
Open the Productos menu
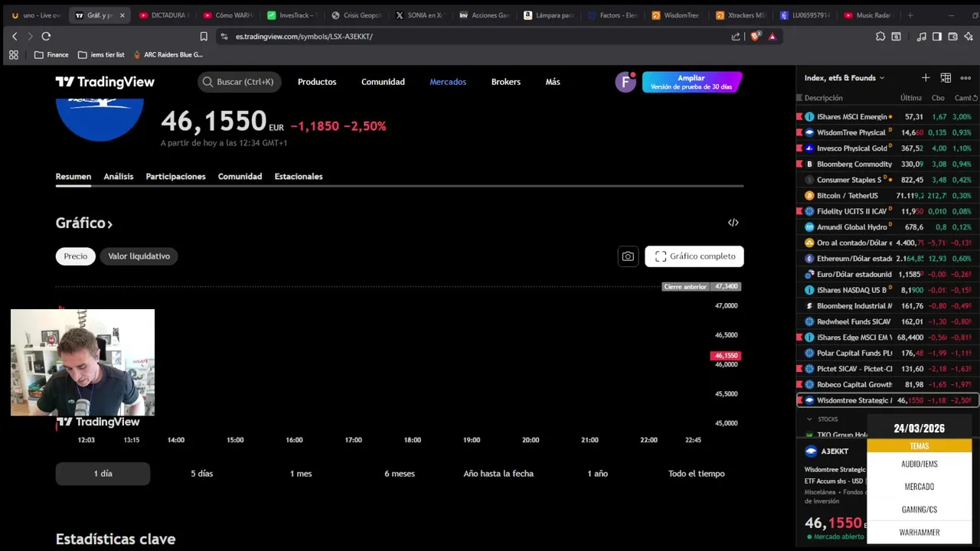317,82
